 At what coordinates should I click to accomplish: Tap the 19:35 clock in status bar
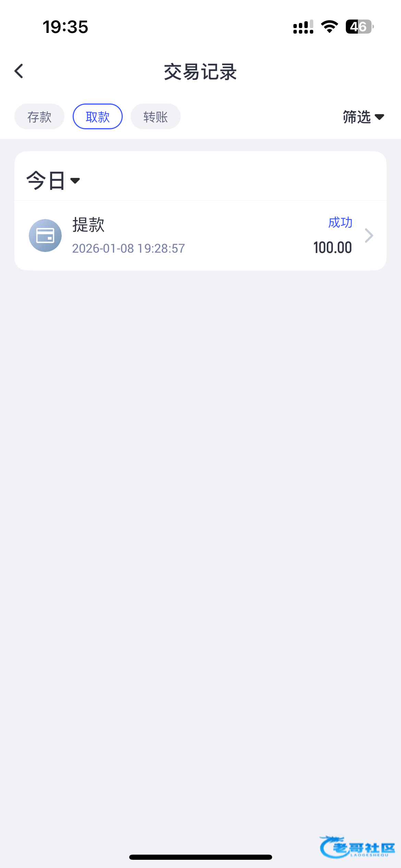click(x=65, y=27)
